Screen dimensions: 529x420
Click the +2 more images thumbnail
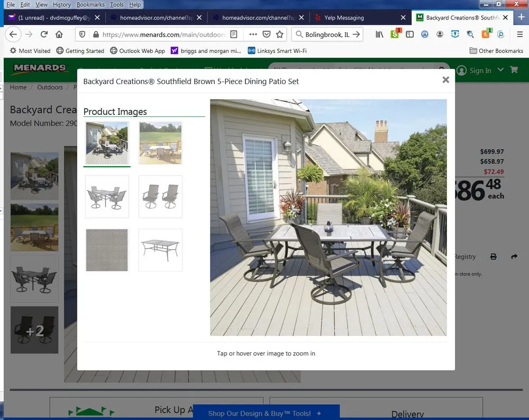point(34,330)
